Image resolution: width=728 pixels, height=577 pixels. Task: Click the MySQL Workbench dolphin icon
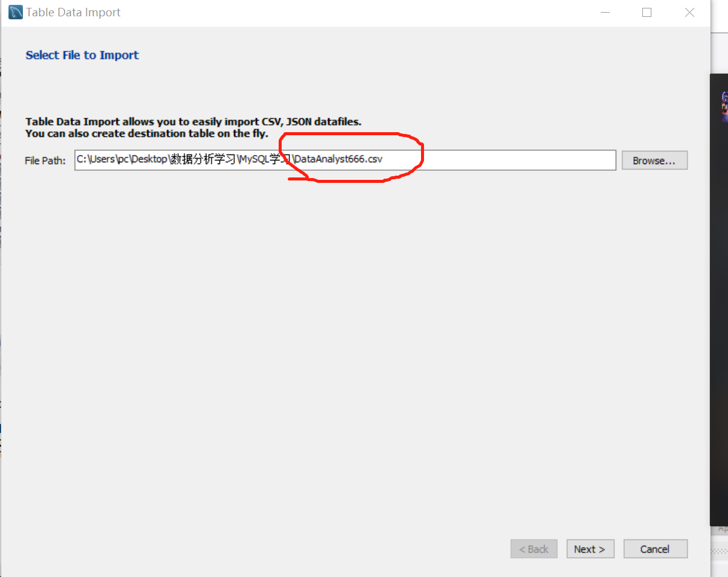pyautogui.click(x=14, y=11)
